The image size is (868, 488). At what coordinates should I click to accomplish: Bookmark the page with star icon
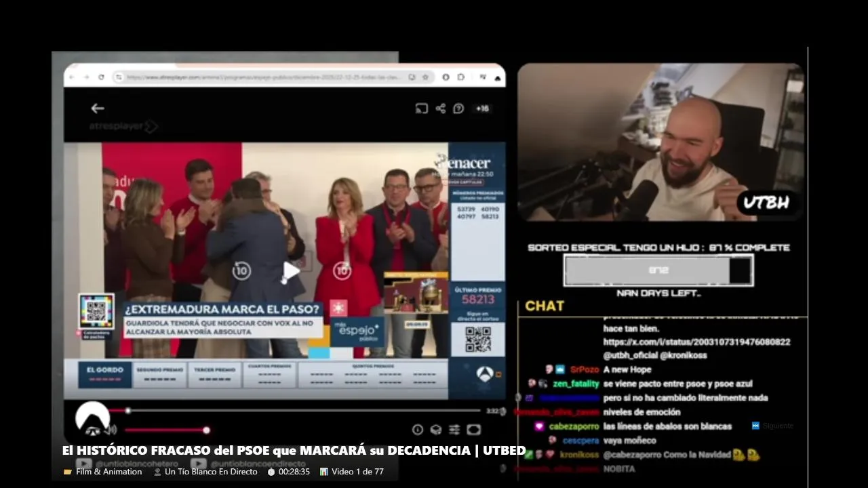[x=425, y=77]
